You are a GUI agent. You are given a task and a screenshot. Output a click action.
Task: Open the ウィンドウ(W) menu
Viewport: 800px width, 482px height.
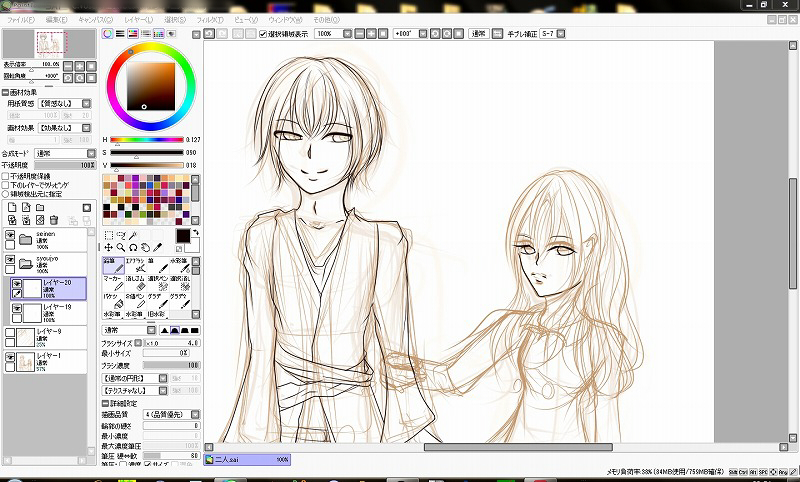click(285, 20)
